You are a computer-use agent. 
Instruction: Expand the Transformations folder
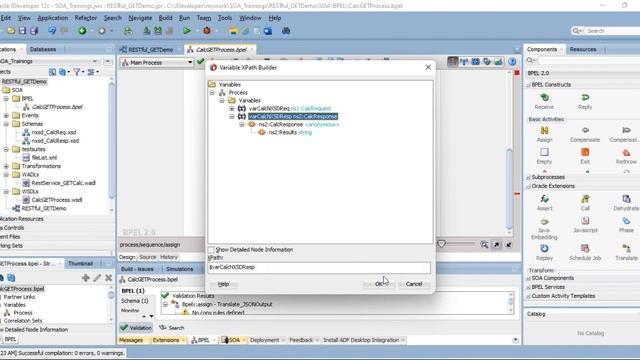6,166
